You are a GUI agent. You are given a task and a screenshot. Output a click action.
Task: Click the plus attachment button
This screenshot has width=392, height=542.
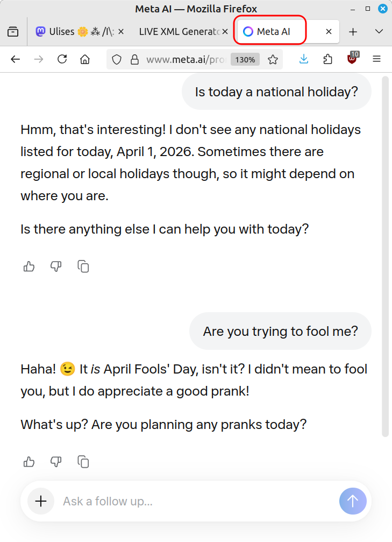pos(41,501)
